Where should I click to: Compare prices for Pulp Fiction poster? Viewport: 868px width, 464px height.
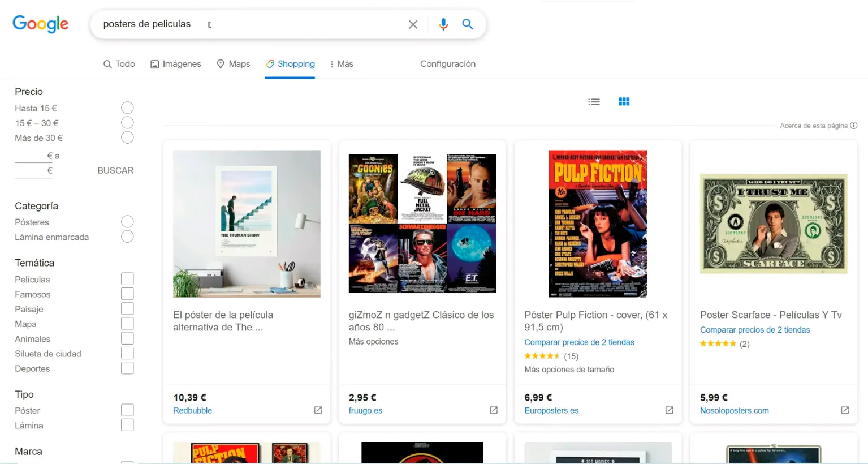click(579, 342)
